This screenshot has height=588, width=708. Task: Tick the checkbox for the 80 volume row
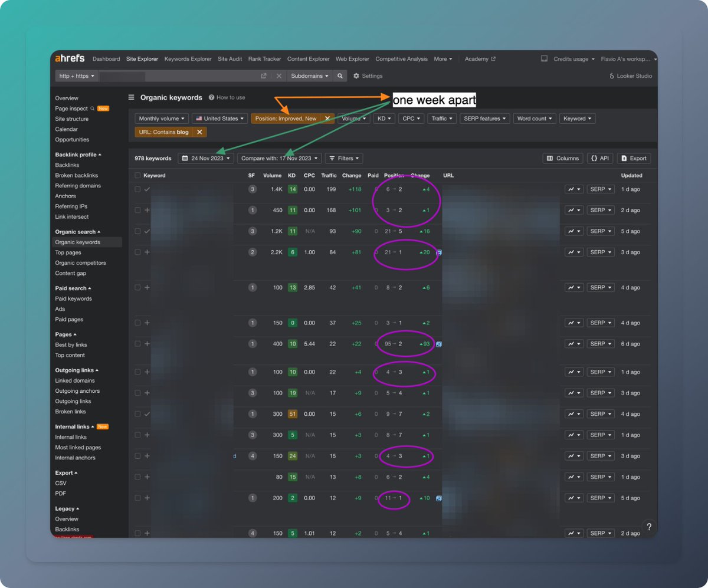coord(137,477)
